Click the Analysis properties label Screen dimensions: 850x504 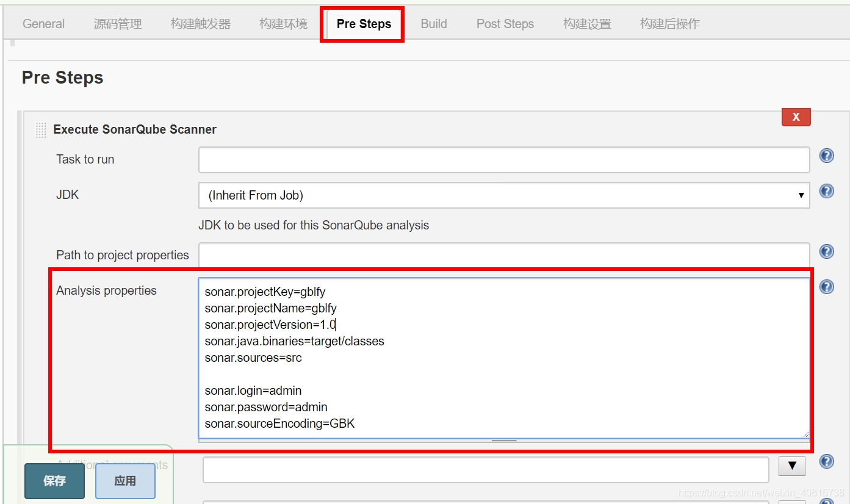tap(106, 290)
